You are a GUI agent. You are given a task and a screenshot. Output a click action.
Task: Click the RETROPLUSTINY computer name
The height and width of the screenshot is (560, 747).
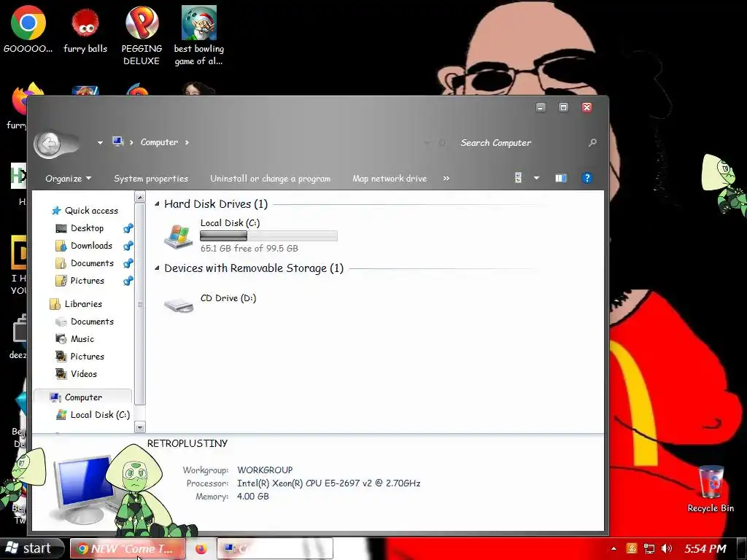[x=187, y=443]
